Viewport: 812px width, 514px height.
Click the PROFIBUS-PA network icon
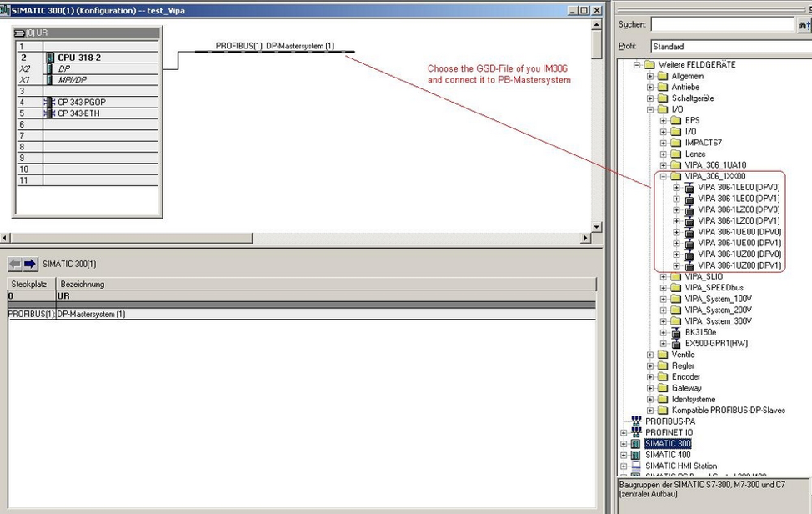[x=636, y=421]
